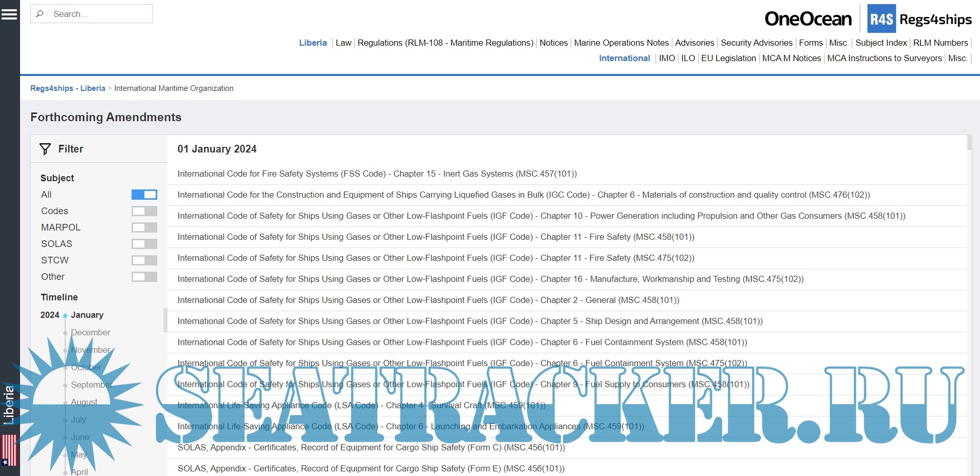Image resolution: width=980 pixels, height=476 pixels.
Task: Enable the SOLAS subject filter
Action: coord(144,244)
